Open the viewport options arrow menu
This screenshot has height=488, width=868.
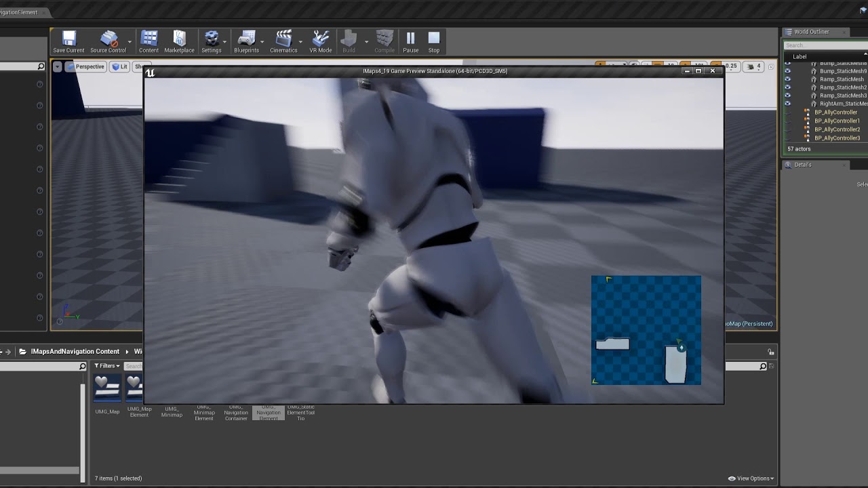point(58,66)
